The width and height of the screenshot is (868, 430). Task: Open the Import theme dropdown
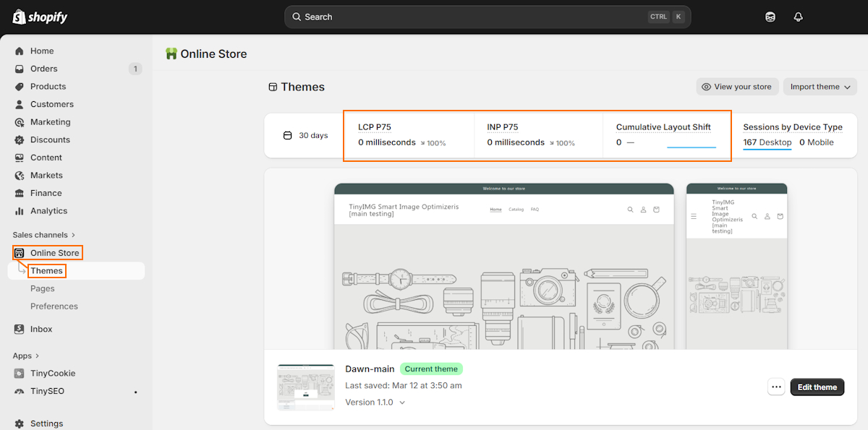coord(820,86)
